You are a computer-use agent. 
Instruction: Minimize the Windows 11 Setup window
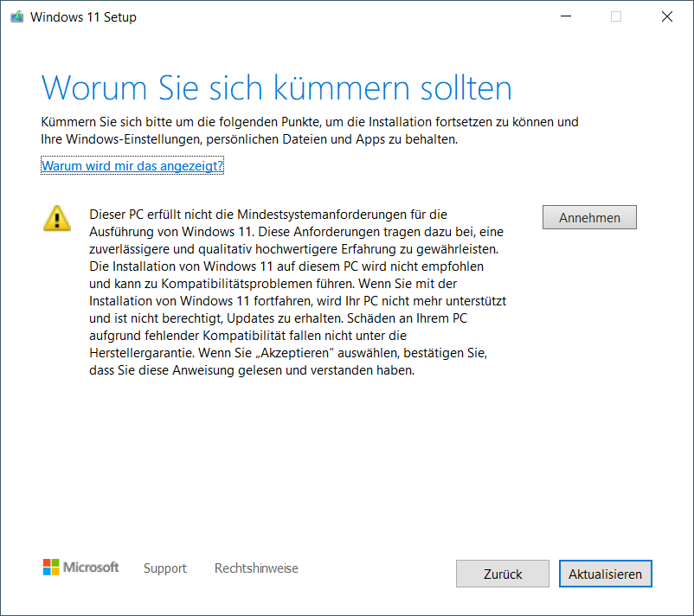[x=565, y=16]
